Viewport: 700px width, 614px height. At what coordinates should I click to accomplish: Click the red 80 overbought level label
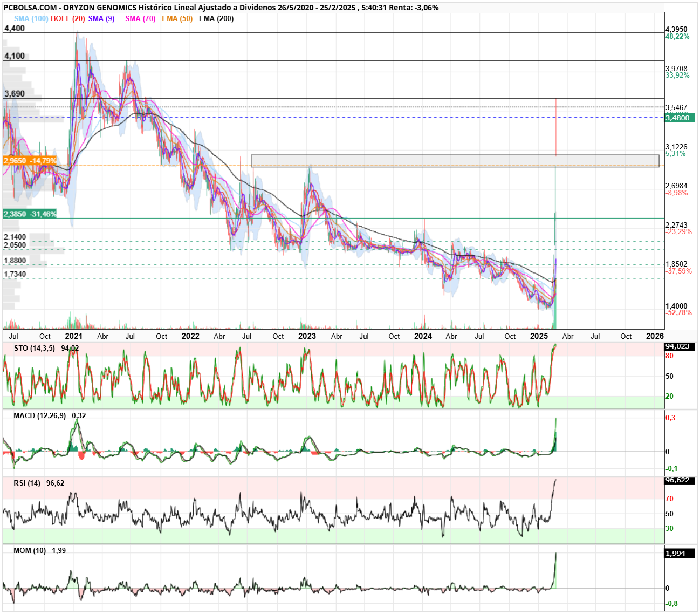click(x=669, y=356)
